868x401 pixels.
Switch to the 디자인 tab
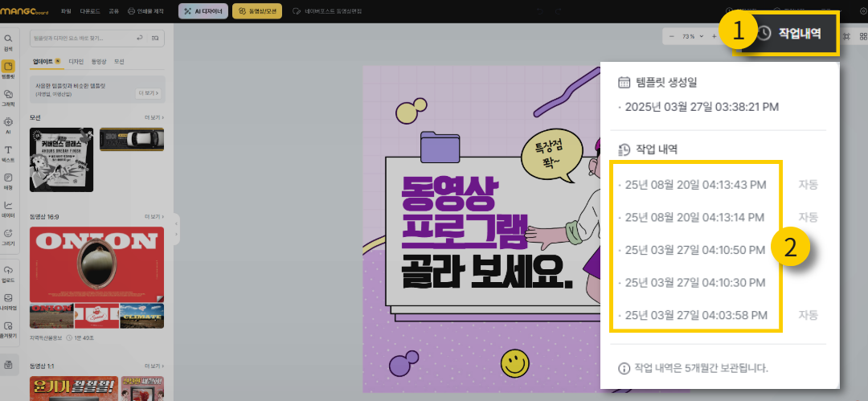(x=76, y=62)
